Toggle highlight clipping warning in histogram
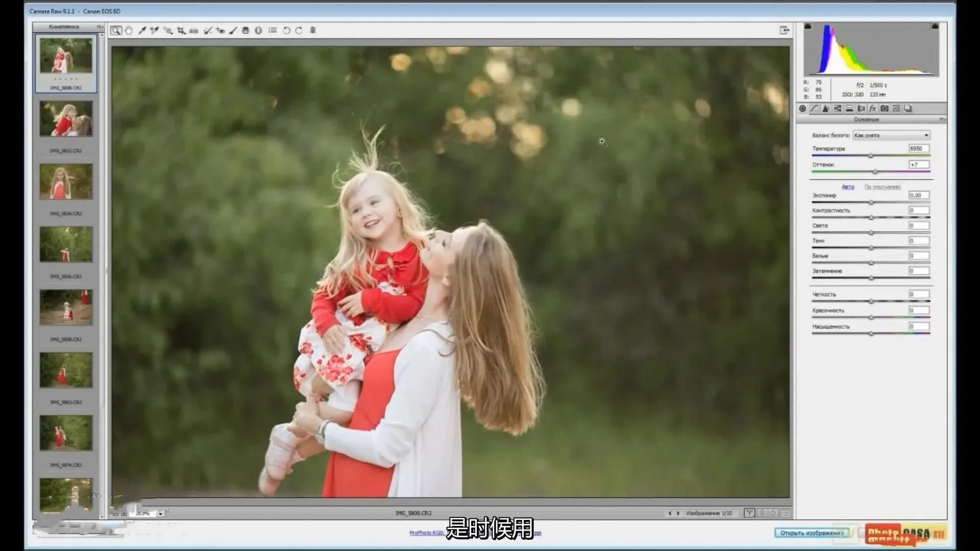This screenshot has width=980, height=551. point(935,26)
